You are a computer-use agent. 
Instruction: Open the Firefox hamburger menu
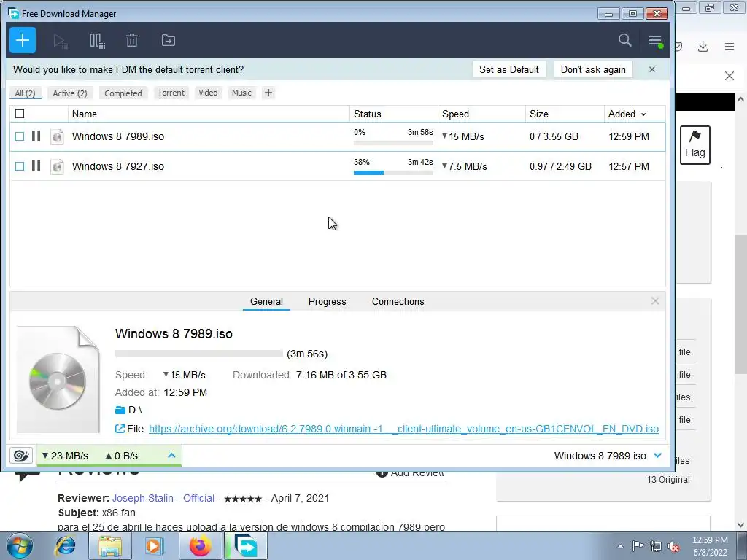coord(729,46)
